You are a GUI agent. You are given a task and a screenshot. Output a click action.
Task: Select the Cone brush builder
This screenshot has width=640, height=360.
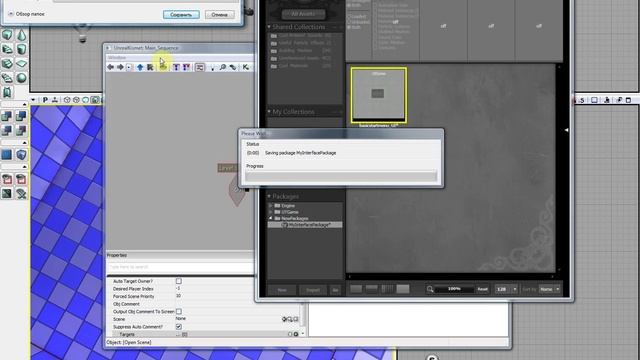point(21,35)
